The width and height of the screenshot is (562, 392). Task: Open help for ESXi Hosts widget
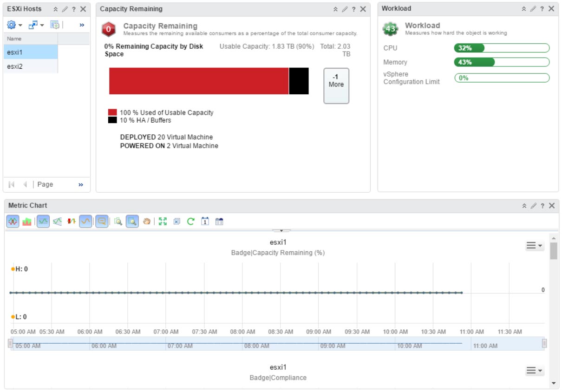pos(74,9)
